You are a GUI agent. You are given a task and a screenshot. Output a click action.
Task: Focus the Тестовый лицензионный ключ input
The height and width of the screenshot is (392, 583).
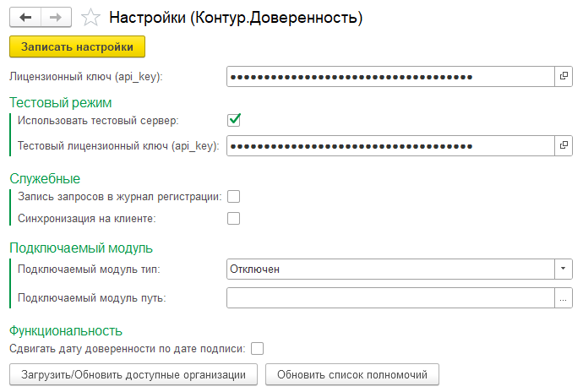(390, 146)
